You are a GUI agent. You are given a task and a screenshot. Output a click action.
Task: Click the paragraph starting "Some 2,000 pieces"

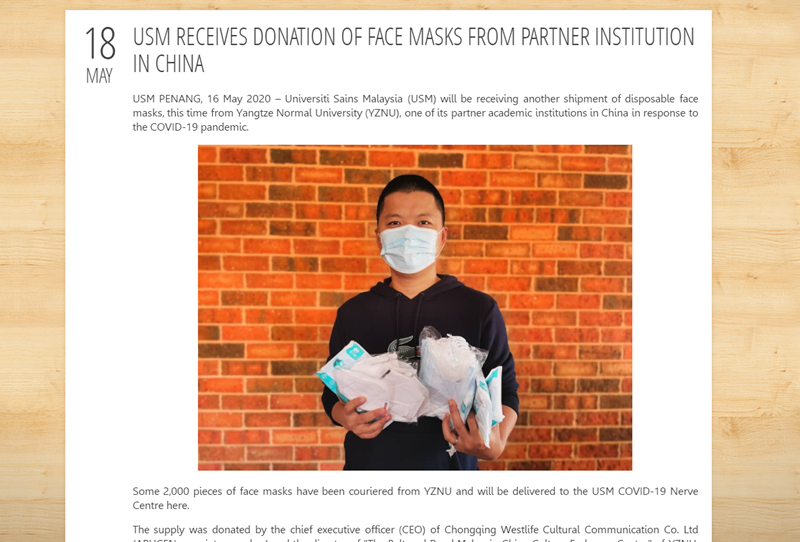pos(415,498)
